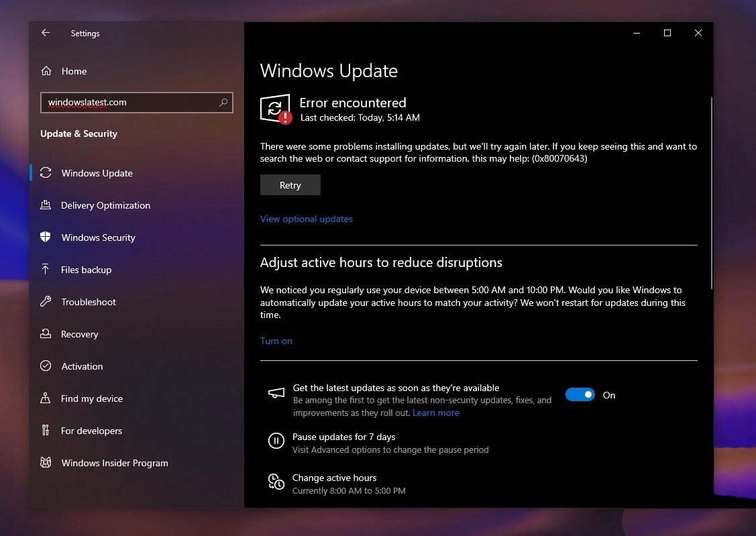Image resolution: width=756 pixels, height=536 pixels.
Task: Open Activation settings
Action: [82, 366]
